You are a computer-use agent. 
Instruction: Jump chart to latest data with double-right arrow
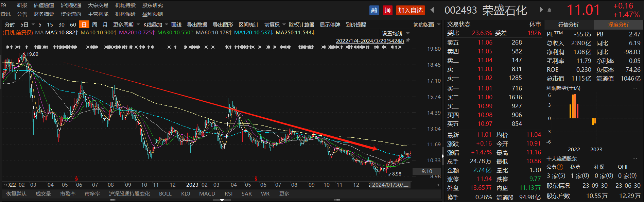click(x=438, y=185)
